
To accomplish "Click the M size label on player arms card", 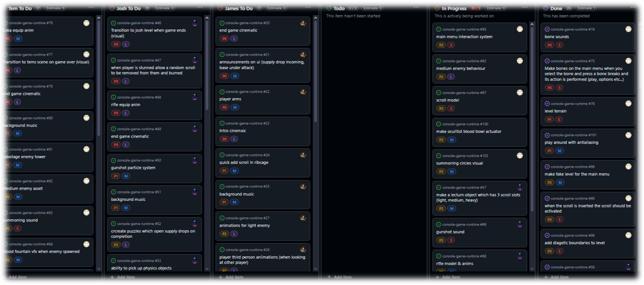I will pyautogui.click(x=234, y=108).
